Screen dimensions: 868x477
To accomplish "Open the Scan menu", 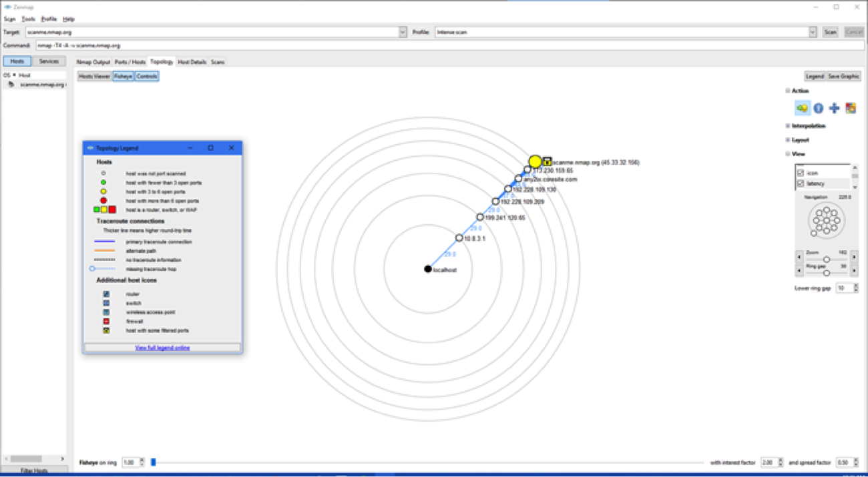I will tap(9, 19).
